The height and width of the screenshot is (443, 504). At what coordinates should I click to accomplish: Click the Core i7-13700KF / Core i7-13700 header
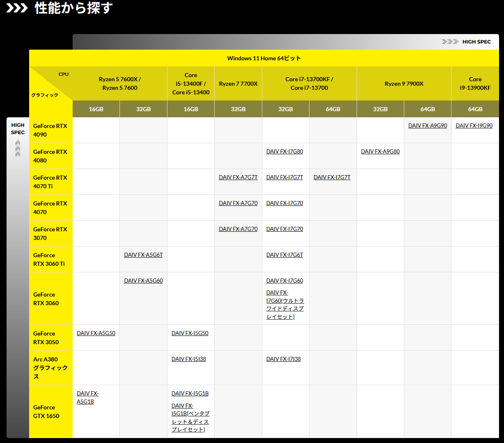(309, 83)
